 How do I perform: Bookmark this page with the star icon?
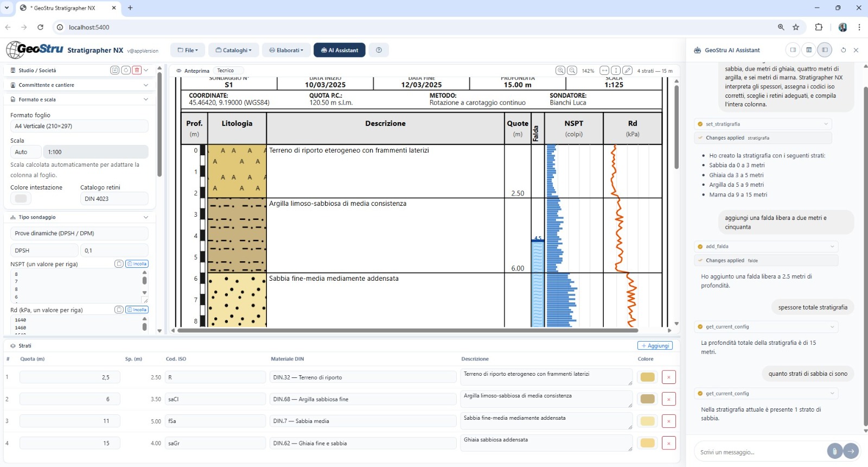click(796, 27)
